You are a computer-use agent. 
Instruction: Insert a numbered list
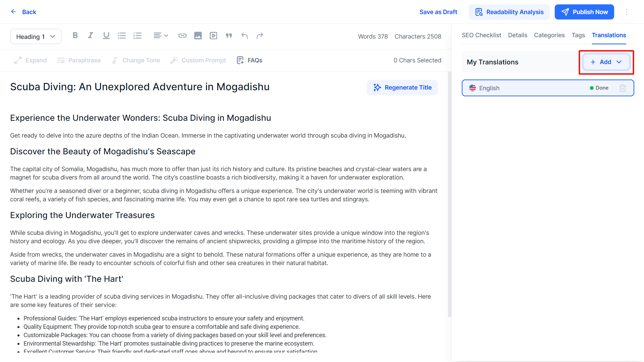[x=137, y=36]
